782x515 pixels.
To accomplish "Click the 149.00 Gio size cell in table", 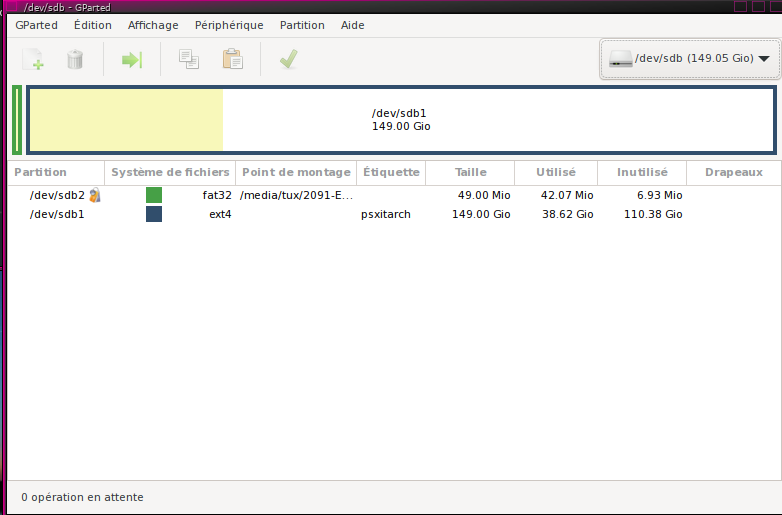I will tap(481, 214).
